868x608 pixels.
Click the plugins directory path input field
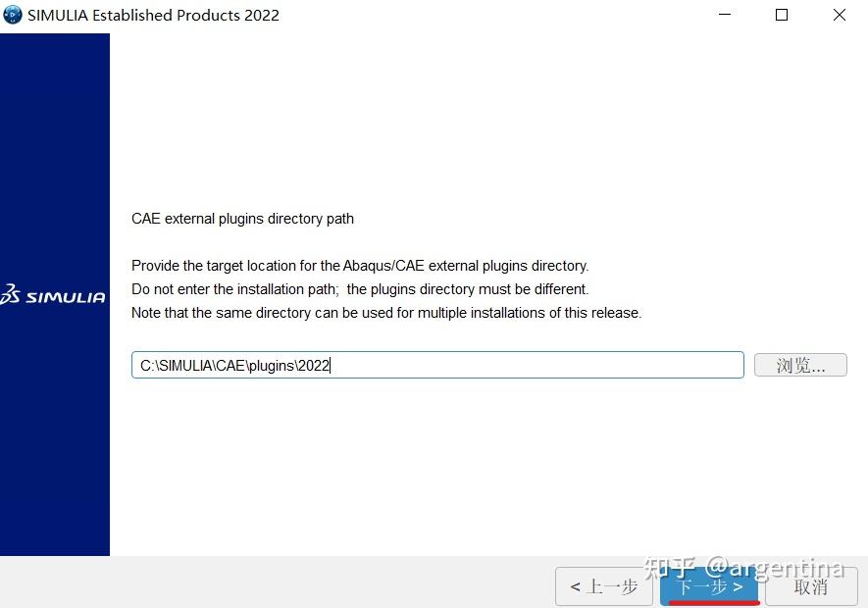tap(436, 364)
